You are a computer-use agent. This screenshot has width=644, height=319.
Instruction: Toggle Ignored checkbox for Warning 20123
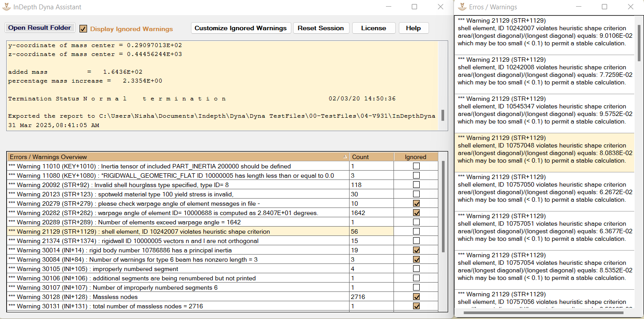click(416, 194)
